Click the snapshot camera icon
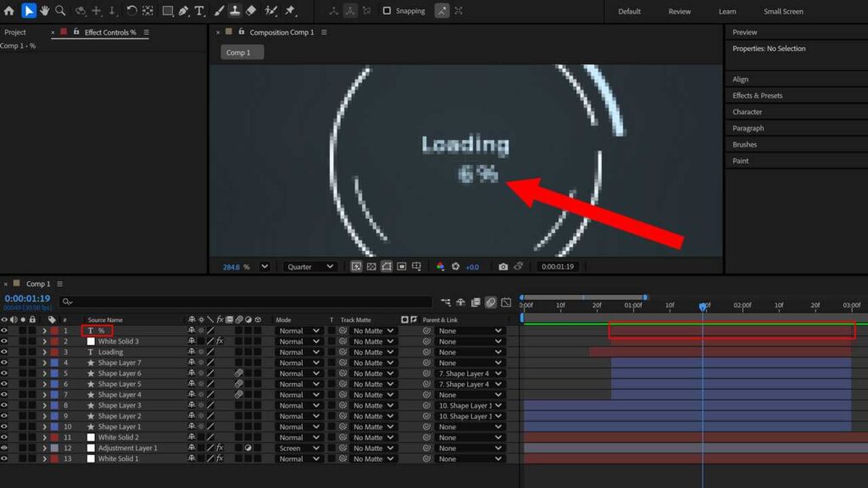 (x=503, y=267)
